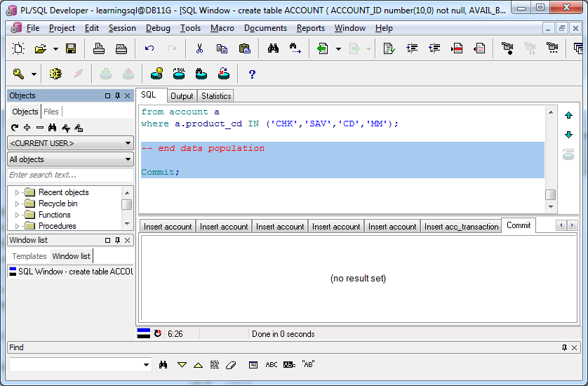Click the Undo arrow icon
Image resolution: width=588 pixels, height=386 pixels.
[x=149, y=48]
